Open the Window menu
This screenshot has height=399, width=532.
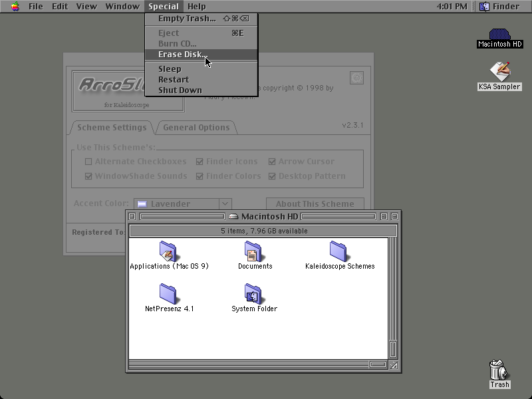(122, 7)
